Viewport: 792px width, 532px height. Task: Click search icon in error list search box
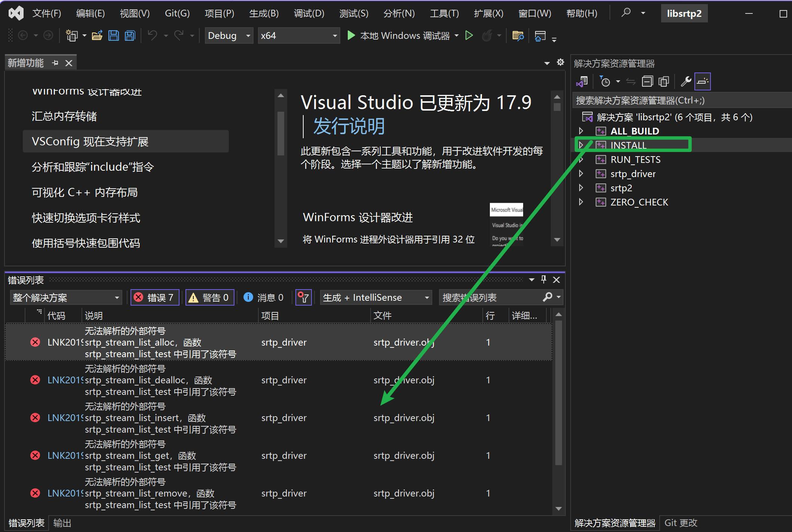[x=547, y=297]
